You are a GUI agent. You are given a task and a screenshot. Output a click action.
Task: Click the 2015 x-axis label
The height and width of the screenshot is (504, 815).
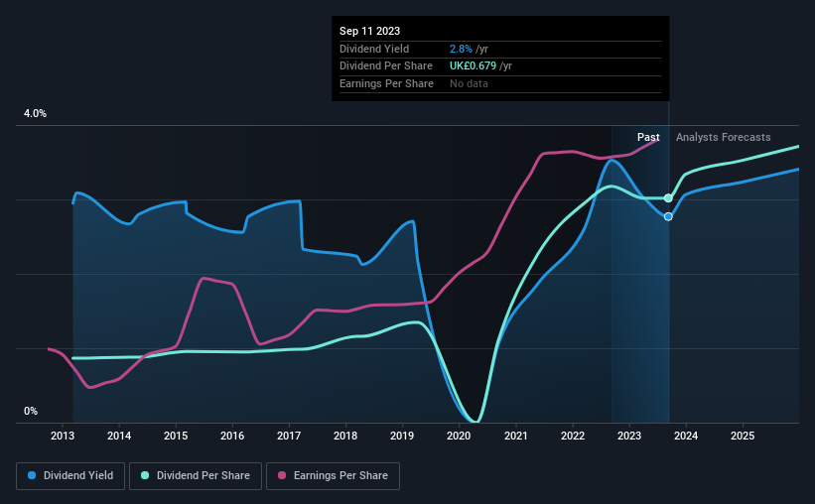176,436
